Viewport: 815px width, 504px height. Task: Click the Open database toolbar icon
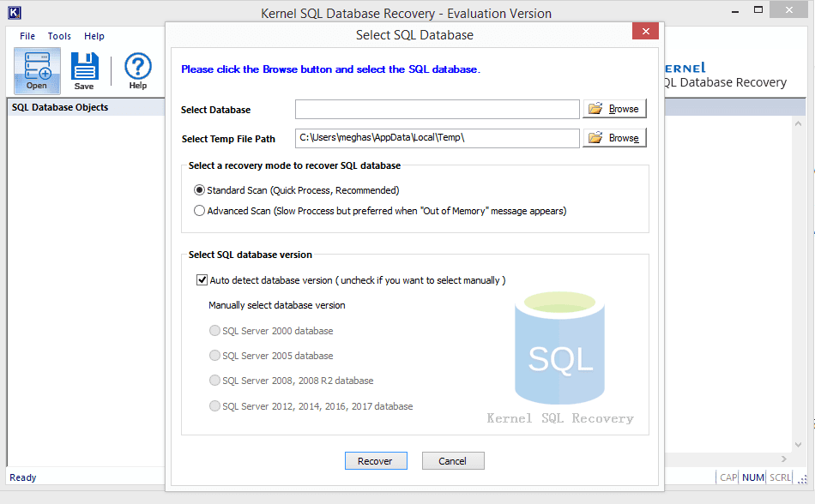click(37, 70)
